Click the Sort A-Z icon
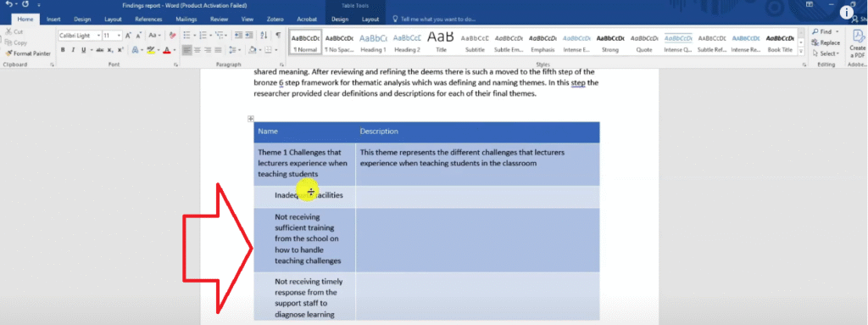This screenshot has height=325, width=868. [264, 36]
